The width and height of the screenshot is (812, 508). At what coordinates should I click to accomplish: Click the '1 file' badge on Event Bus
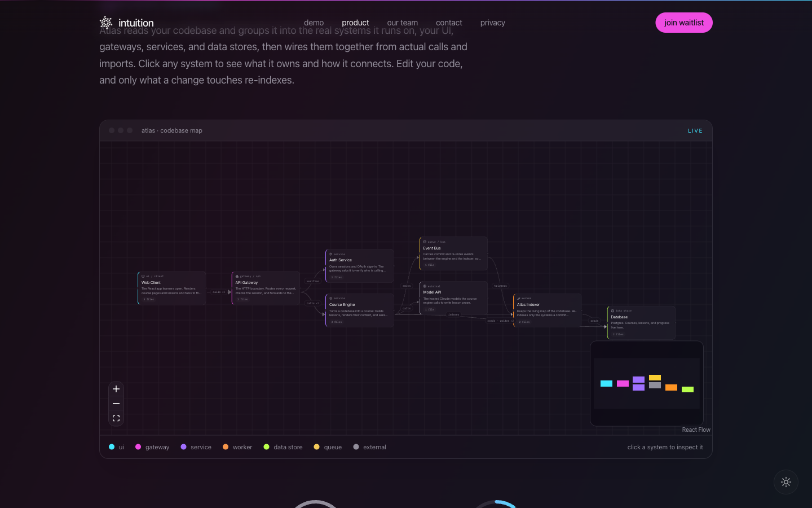pos(430,265)
